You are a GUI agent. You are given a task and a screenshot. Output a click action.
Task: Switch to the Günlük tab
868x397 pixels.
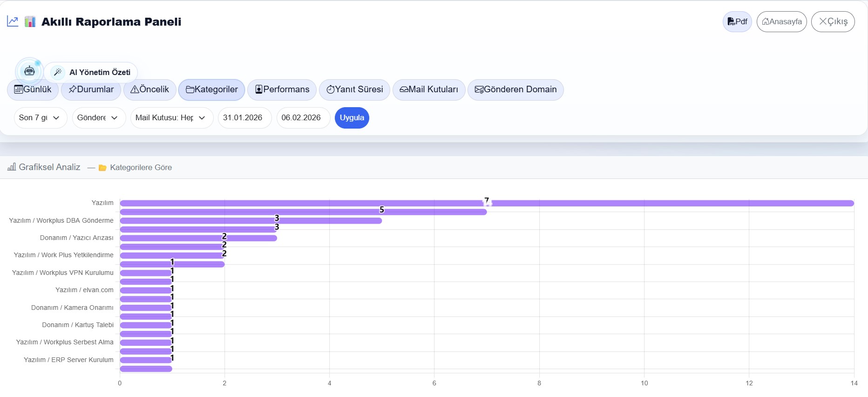33,89
